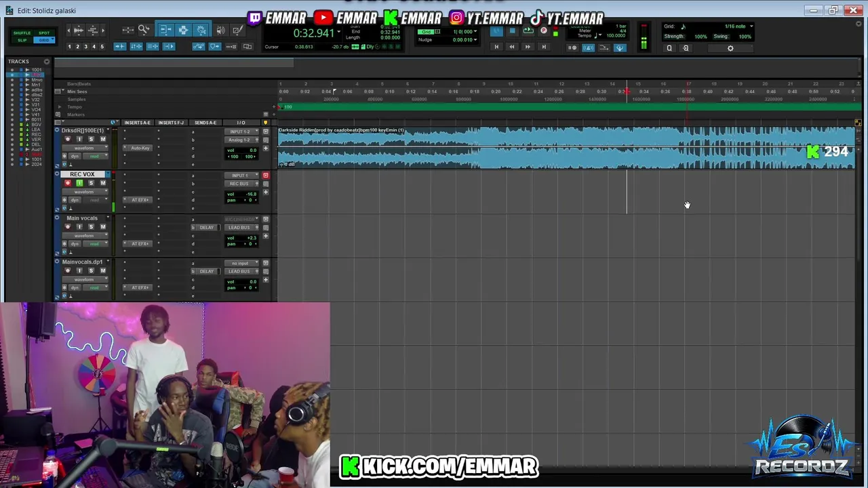The height and width of the screenshot is (488, 868).
Task: Click record-armed icon right of REC VOX I/O
Action: pyautogui.click(x=266, y=176)
